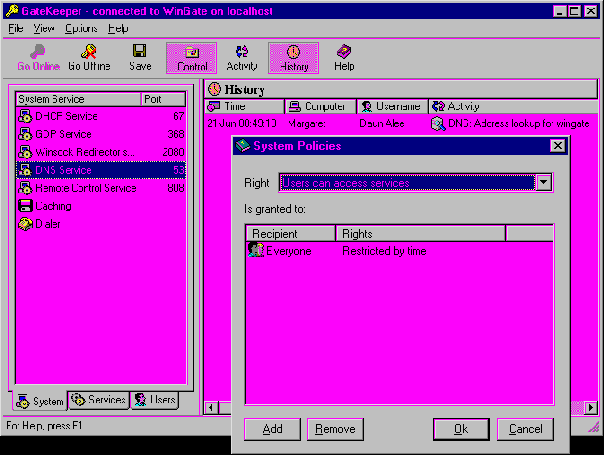
Task: Click the Activity column header in History
Action: click(x=513, y=106)
